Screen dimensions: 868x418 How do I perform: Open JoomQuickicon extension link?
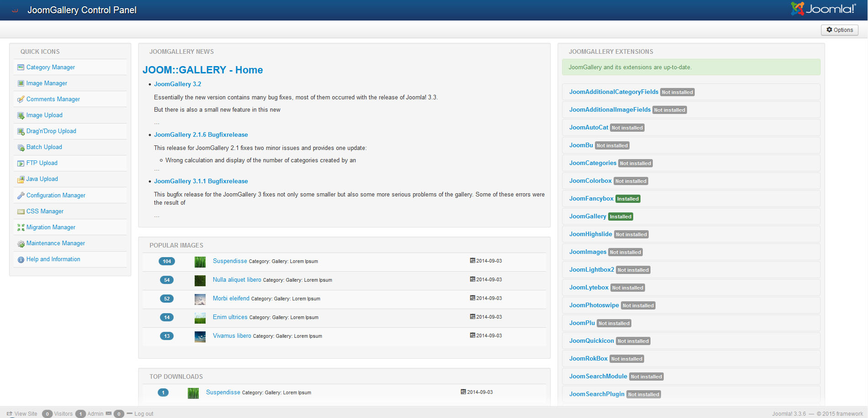point(592,341)
